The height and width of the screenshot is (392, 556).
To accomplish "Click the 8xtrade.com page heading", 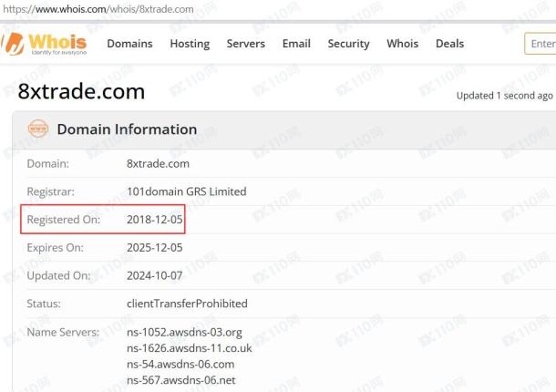I will click(81, 91).
